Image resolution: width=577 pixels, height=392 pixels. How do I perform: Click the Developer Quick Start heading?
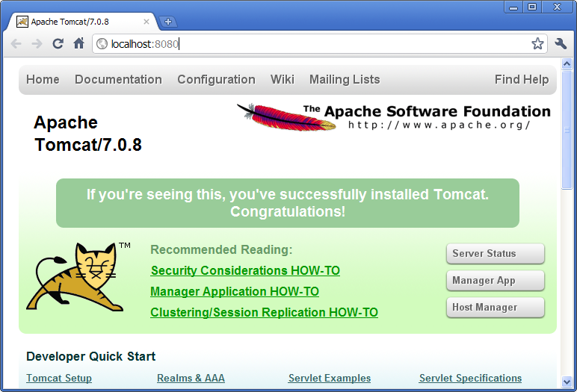click(91, 356)
